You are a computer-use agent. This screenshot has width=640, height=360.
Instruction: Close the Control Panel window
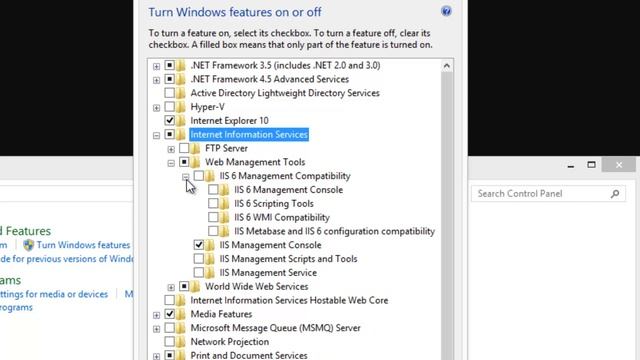[619, 165]
